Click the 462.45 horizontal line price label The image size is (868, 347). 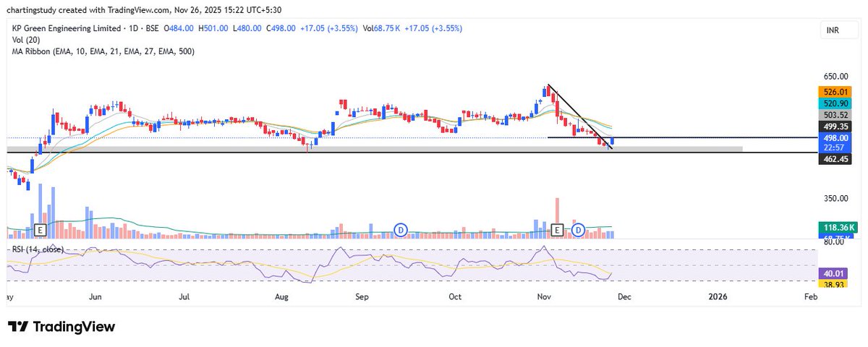pos(833,158)
